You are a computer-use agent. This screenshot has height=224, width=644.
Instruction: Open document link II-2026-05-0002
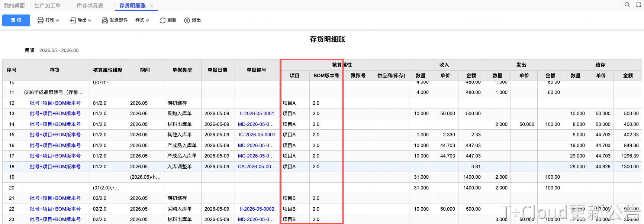pyautogui.click(x=257, y=209)
